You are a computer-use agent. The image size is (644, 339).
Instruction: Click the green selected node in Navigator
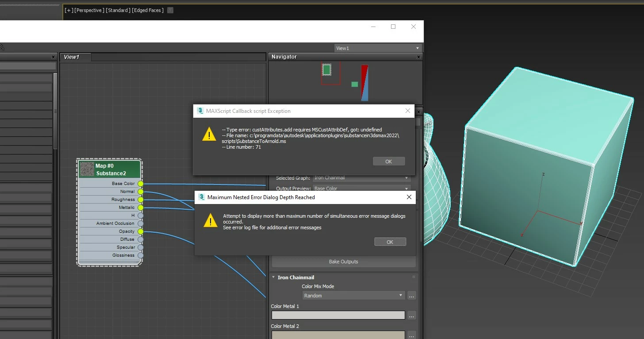coord(326,70)
